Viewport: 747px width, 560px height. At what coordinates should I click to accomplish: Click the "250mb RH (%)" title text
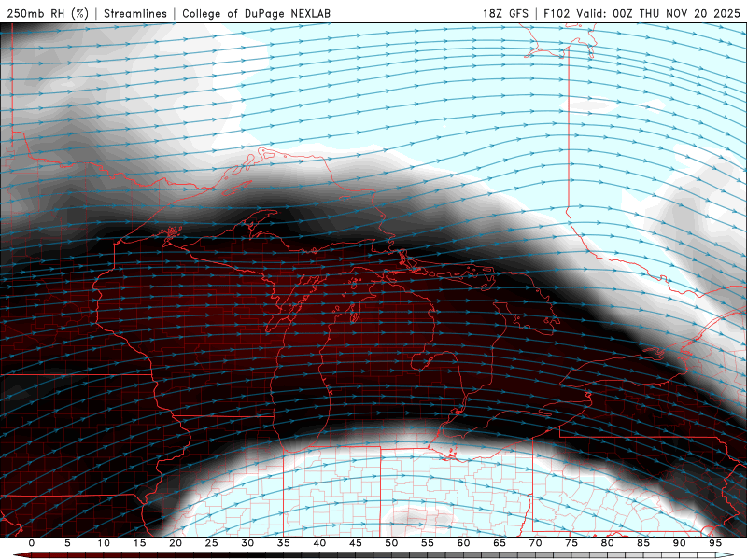tap(48, 13)
